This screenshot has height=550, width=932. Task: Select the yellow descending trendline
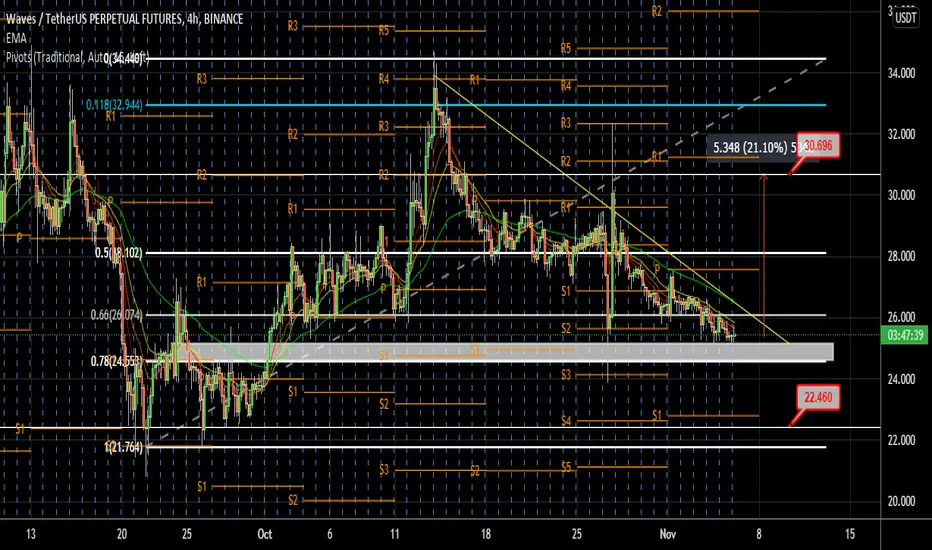pos(612,210)
